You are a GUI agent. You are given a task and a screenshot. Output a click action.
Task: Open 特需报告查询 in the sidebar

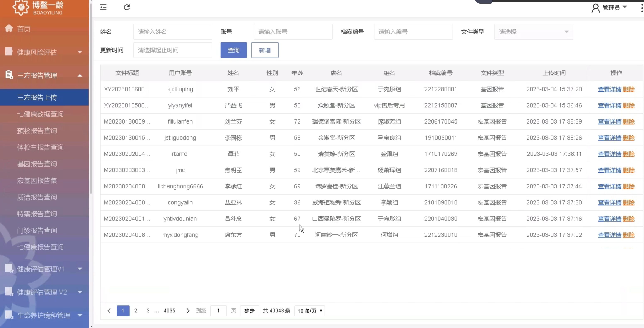click(37, 214)
